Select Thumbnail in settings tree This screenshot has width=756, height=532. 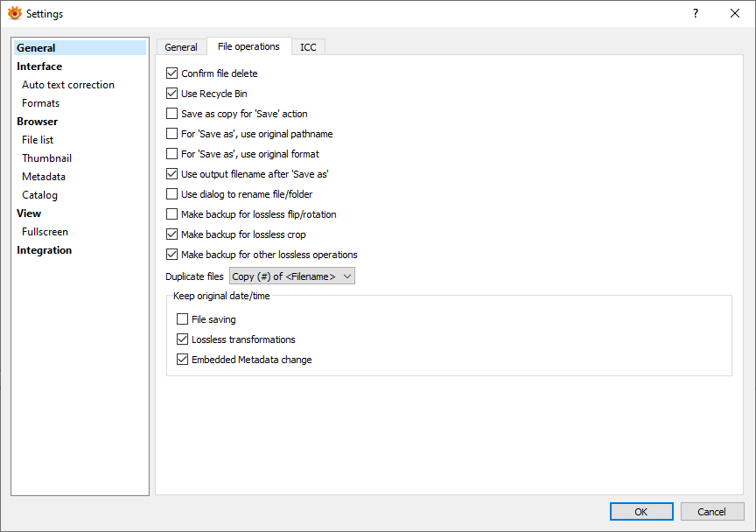[46, 158]
